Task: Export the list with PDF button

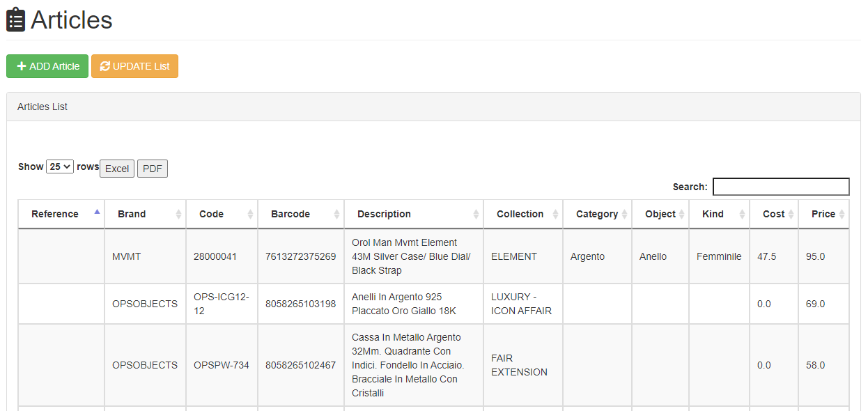Action: coord(153,169)
